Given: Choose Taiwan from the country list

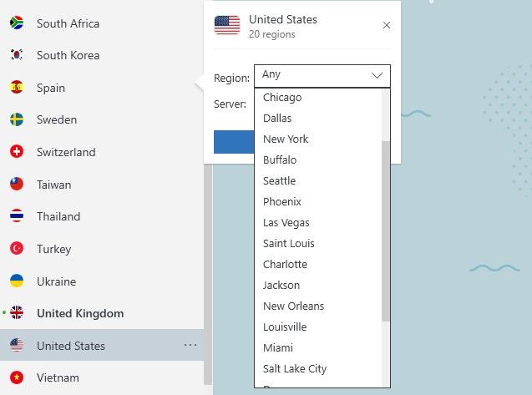Looking at the screenshot, I should (54, 185).
